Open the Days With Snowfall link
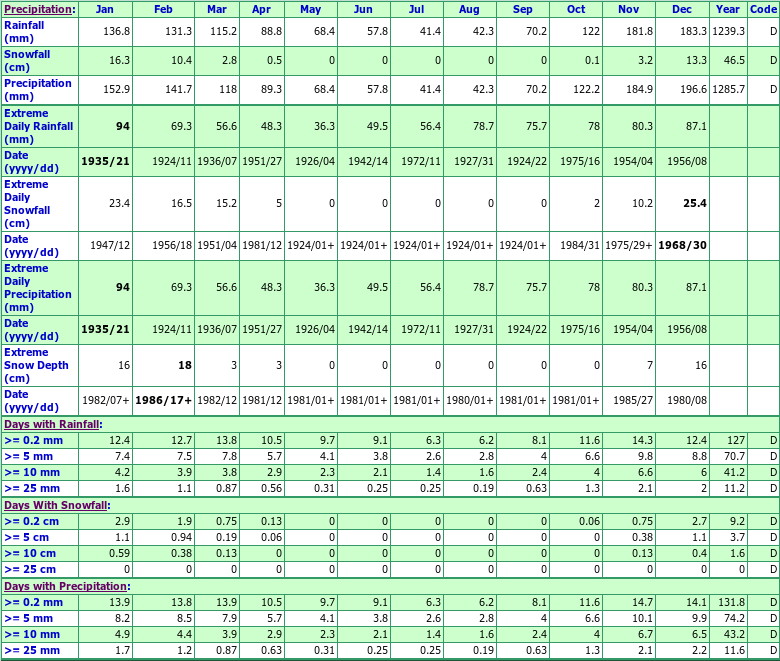 point(54,505)
